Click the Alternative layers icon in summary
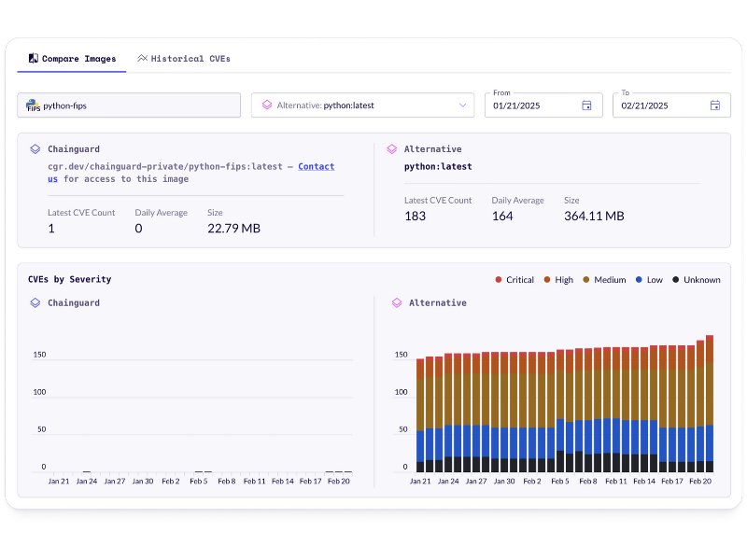 click(x=391, y=148)
